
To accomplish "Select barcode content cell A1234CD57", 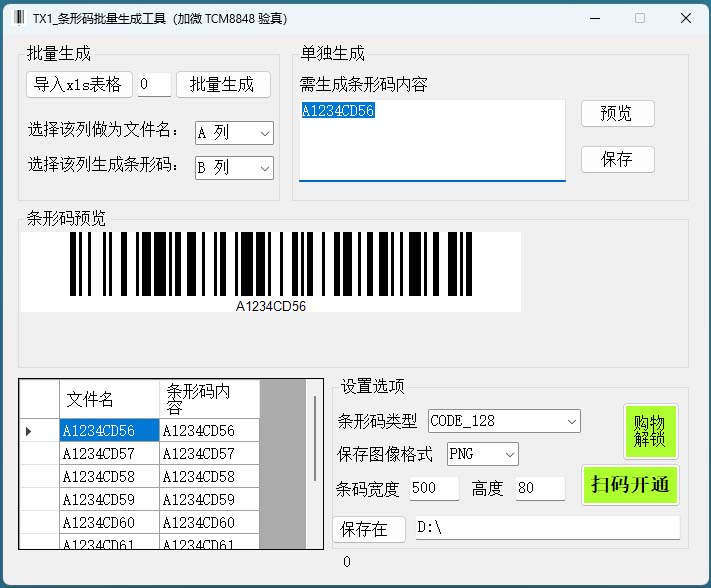I will click(209, 453).
